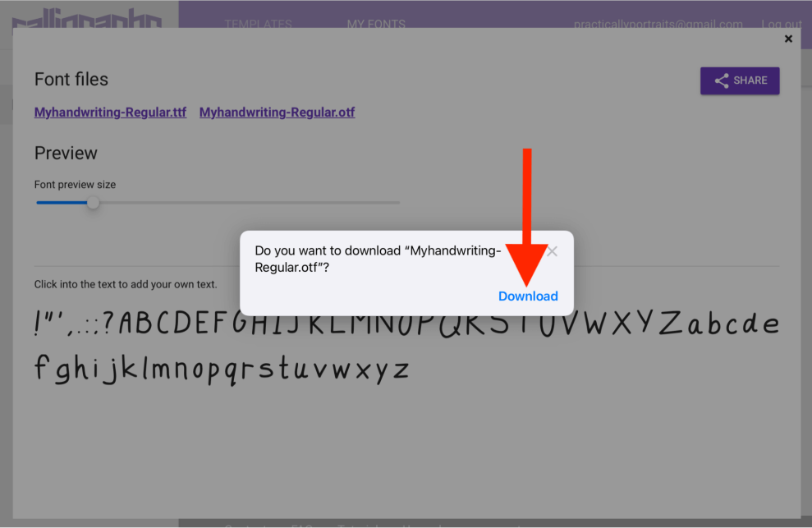Click the Preview heading
The height and width of the screenshot is (528, 812).
(x=66, y=154)
